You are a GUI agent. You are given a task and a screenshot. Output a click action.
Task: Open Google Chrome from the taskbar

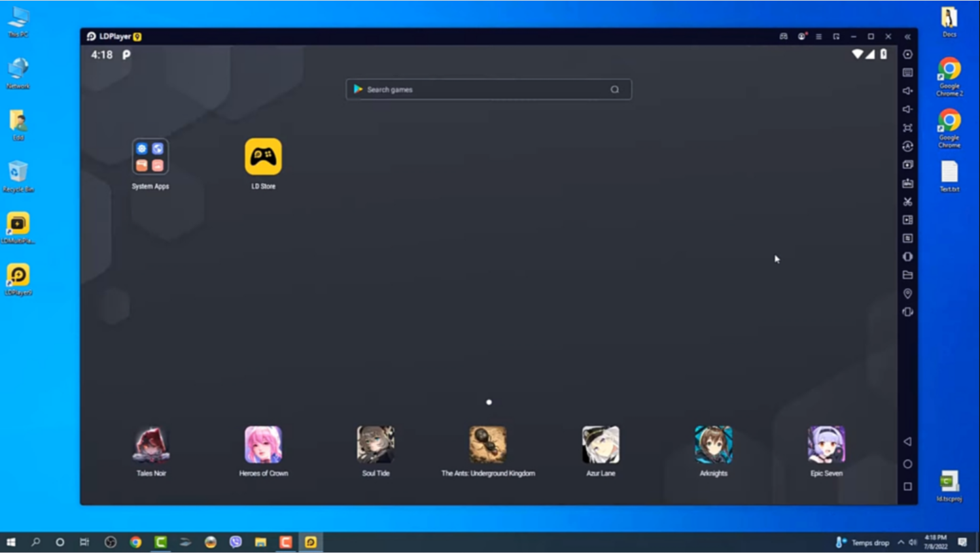coord(135,542)
